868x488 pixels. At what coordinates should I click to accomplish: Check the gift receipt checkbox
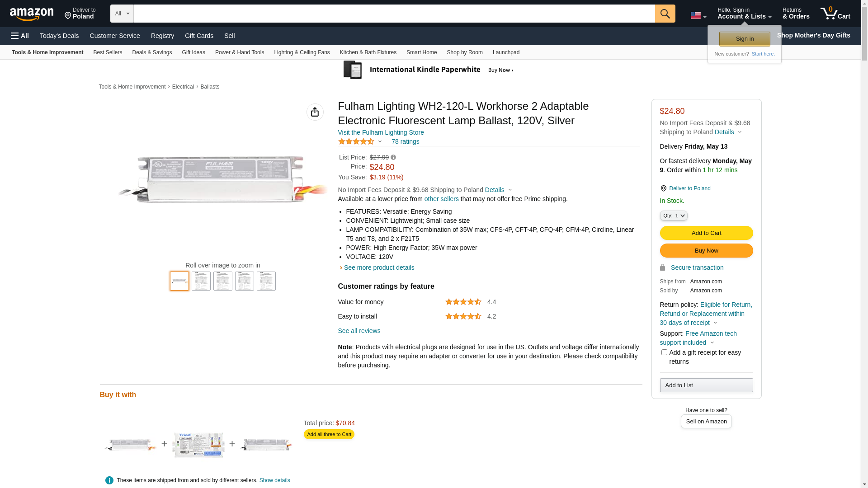[x=664, y=352]
